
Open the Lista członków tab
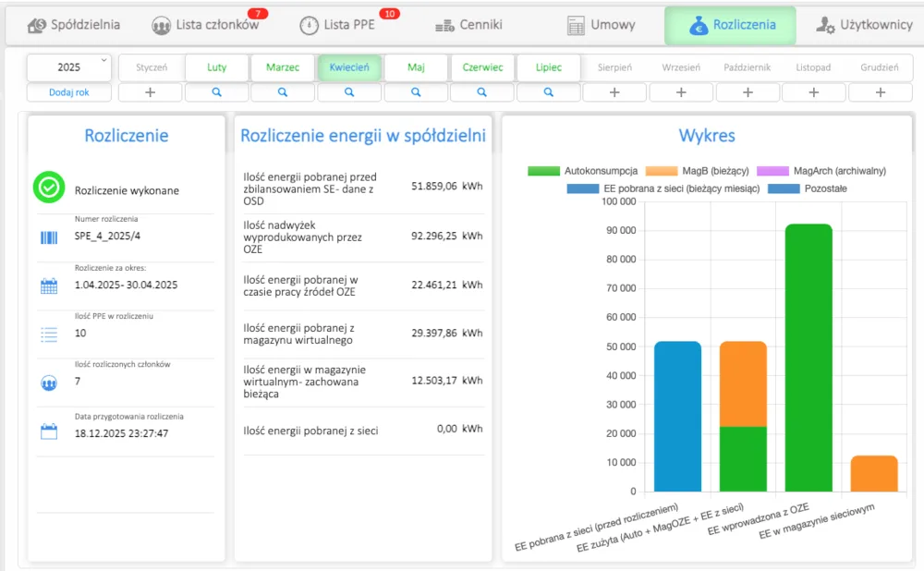[205, 25]
